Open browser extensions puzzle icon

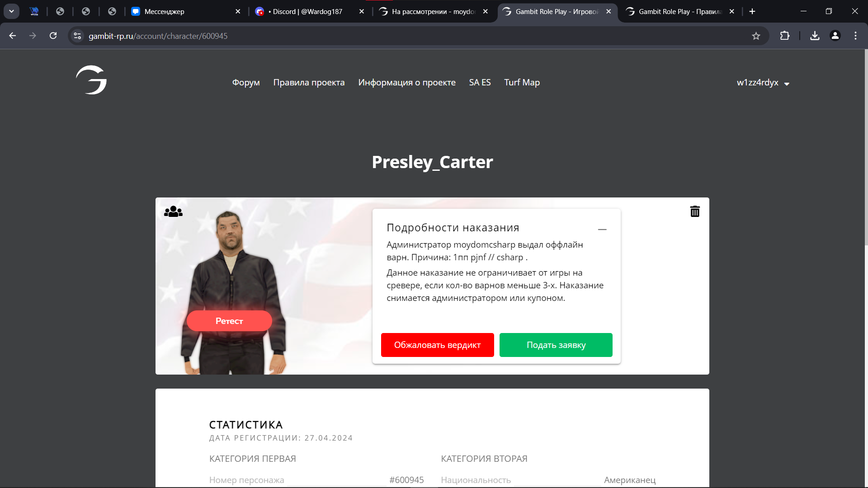click(785, 36)
